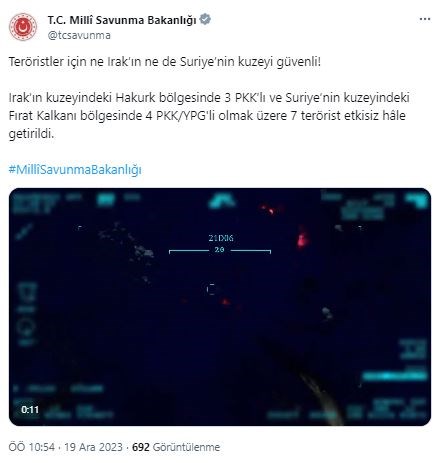Click the large red heat spot in the video
This screenshot has height=463, width=439.
pos(301,239)
